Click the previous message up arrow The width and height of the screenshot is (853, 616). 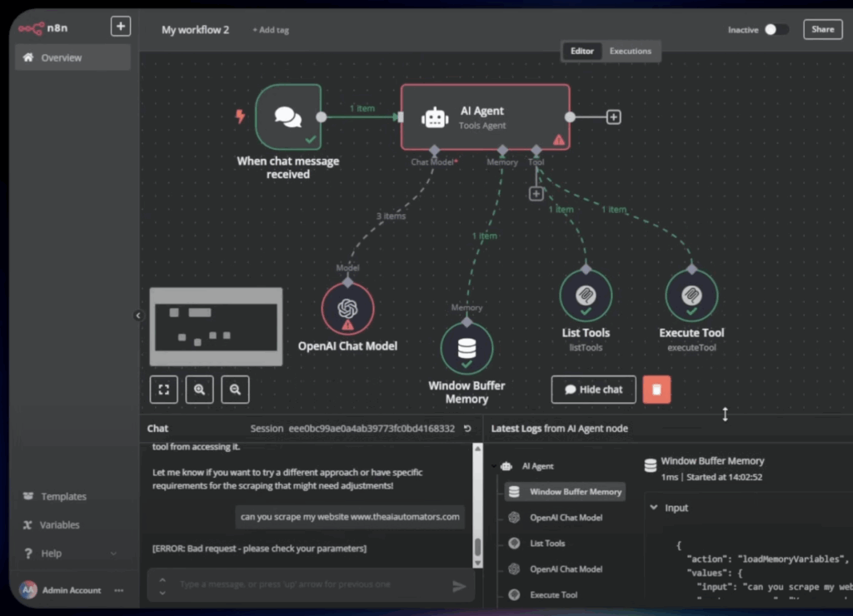pyautogui.click(x=162, y=579)
